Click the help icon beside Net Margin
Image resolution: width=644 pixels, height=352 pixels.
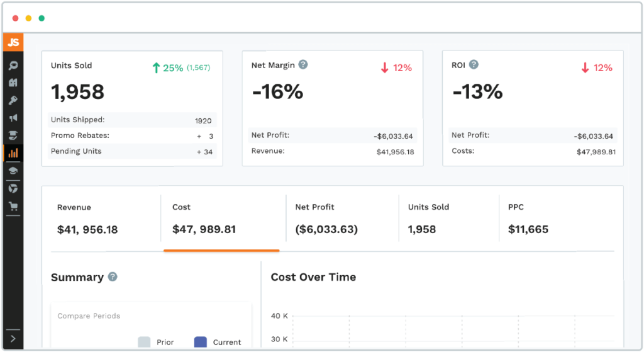pos(303,64)
